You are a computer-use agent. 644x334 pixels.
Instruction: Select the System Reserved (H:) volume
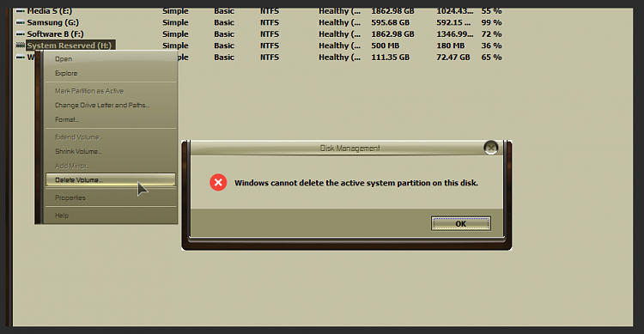coord(70,46)
